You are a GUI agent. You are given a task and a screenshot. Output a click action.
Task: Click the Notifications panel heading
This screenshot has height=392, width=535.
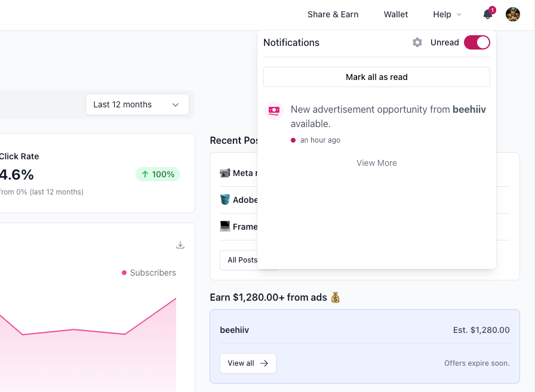[291, 42]
